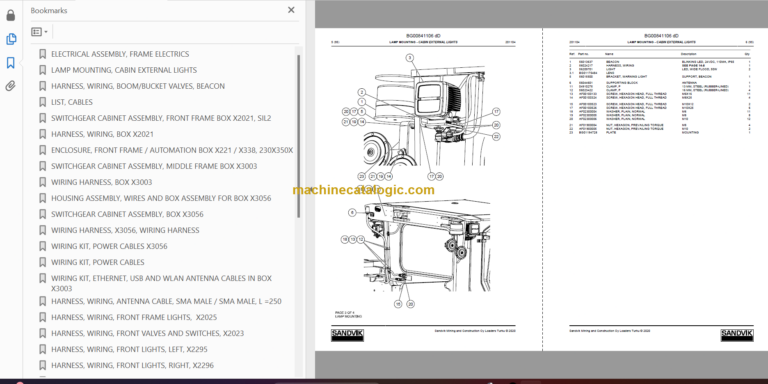Viewport: 768px width, 384px height.
Task: Click the Sandvik logo on left page
Action: [x=347, y=335]
